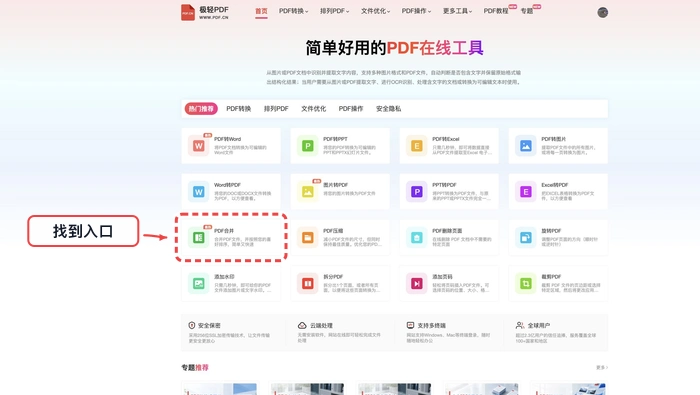The height and width of the screenshot is (395, 700).
Task: Go to 首页 in top navigation
Action: (x=261, y=11)
